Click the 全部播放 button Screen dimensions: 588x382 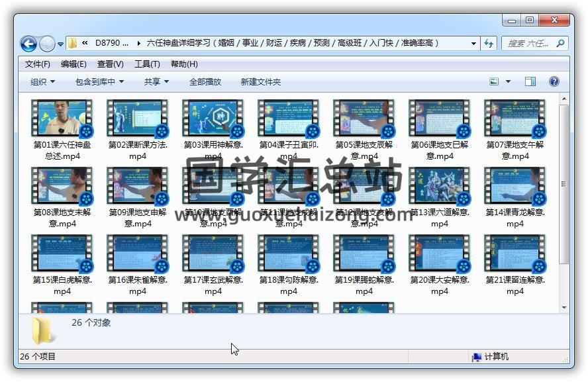point(205,81)
